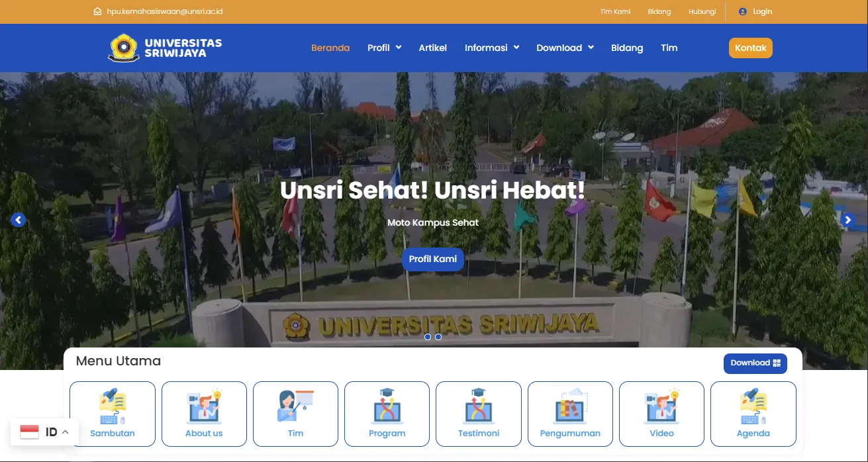Open the Tim presenter icon card
Screen dimensions: 868x462
pos(295,414)
